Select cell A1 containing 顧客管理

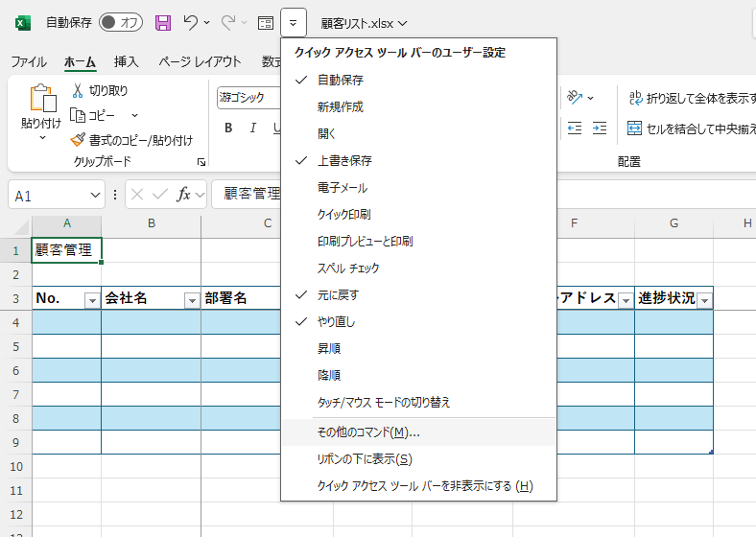[x=66, y=250]
